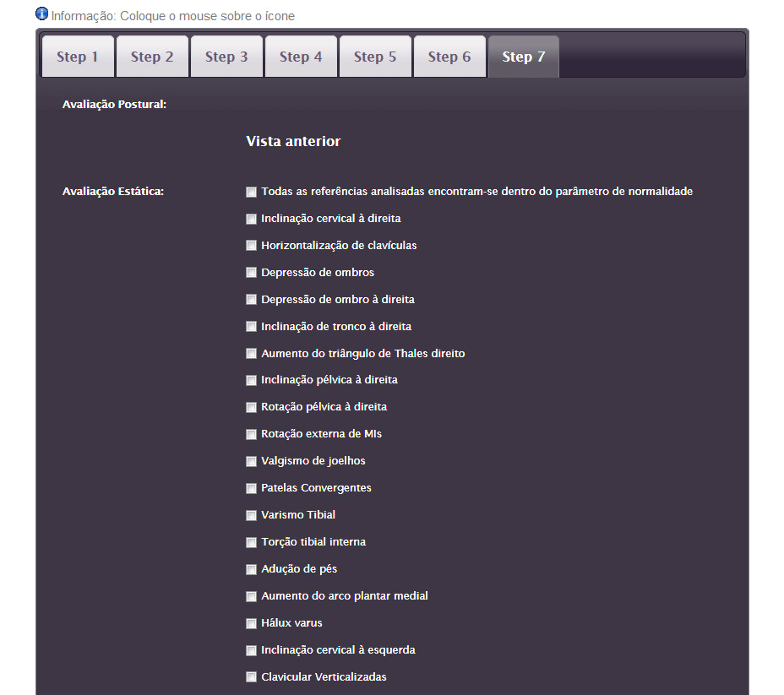Screen dimensions: 784x695
Task: Open the Step 2 tab
Action: coord(152,57)
